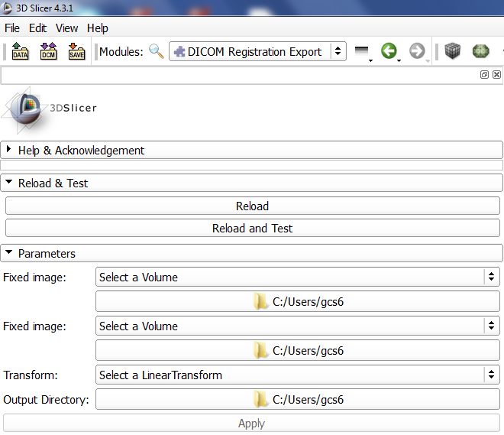The image size is (504, 435).
Task: Open the first Fixed image volume selector
Action: pos(297,278)
